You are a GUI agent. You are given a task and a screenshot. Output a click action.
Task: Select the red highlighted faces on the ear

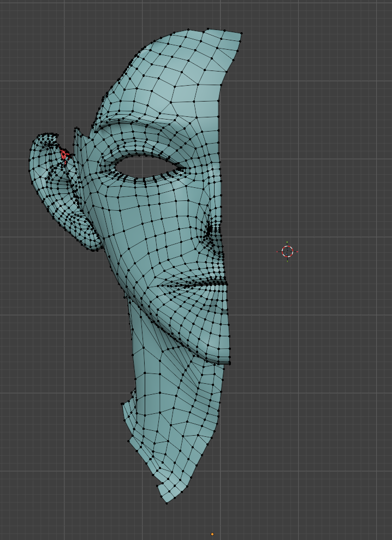(x=64, y=156)
